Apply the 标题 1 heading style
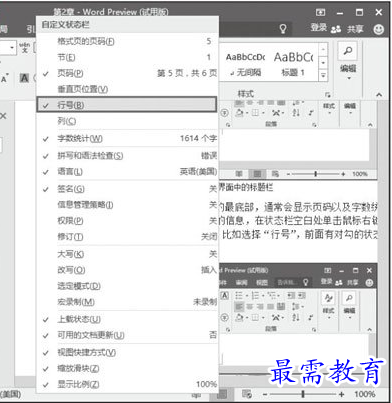The width and height of the screenshot is (392, 403). click(x=293, y=63)
